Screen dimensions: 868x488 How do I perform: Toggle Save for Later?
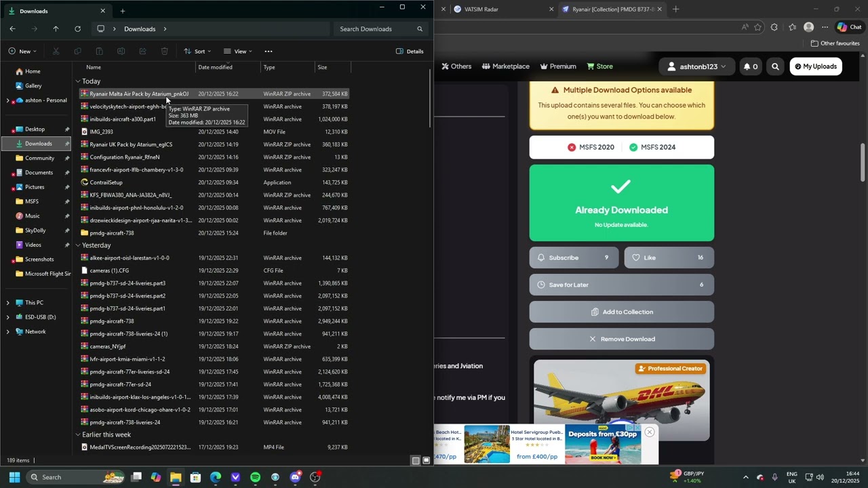pyautogui.click(x=622, y=285)
